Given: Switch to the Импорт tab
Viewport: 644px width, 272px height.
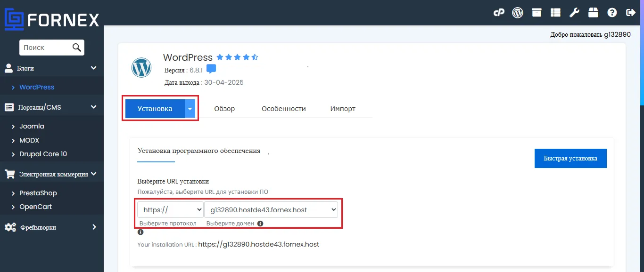Looking at the screenshot, I should click(343, 109).
